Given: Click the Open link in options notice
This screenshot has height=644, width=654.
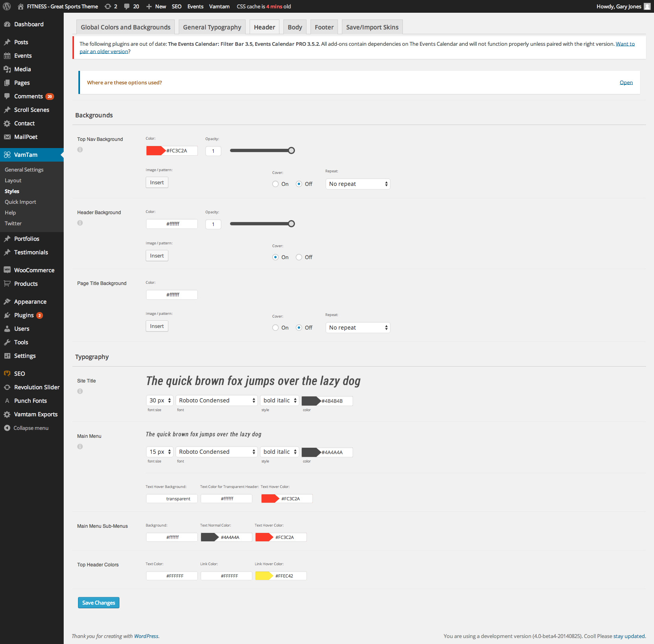Looking at the screenshot, I should 626,82.
